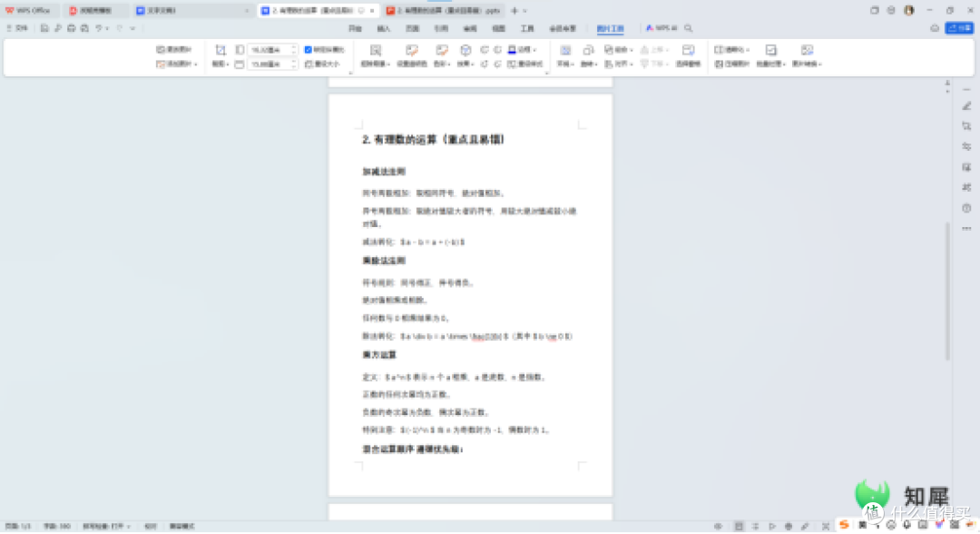
Task: Toggle the eye protection view icon in status bar
Action: [x=719, y=527]
